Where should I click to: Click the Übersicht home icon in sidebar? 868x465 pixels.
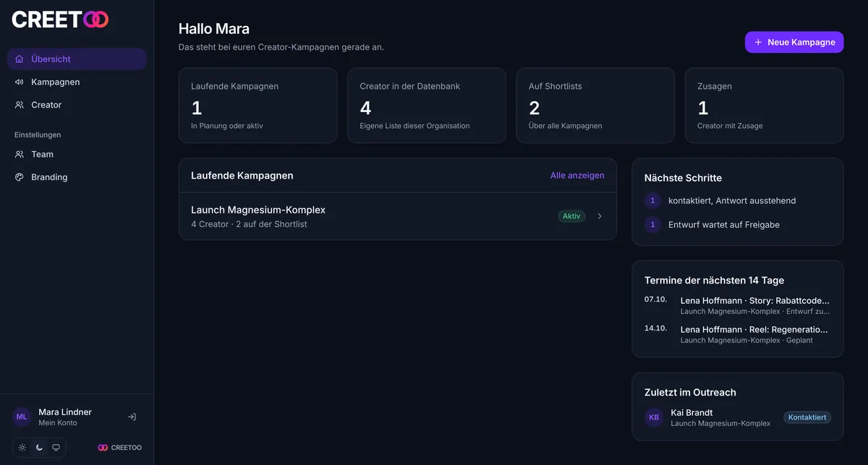[20, 59]
